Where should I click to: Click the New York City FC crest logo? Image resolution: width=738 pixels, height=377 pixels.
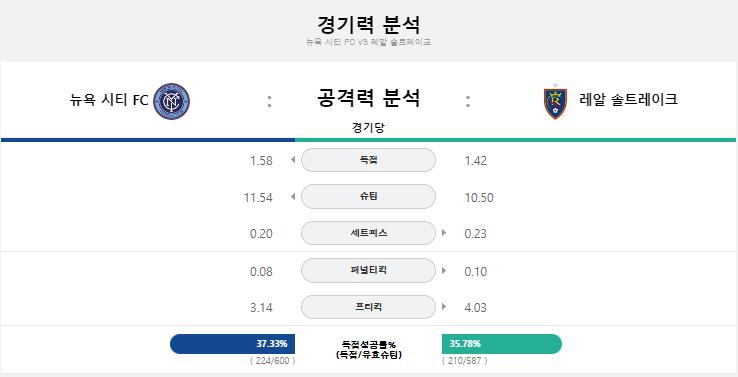172,101
